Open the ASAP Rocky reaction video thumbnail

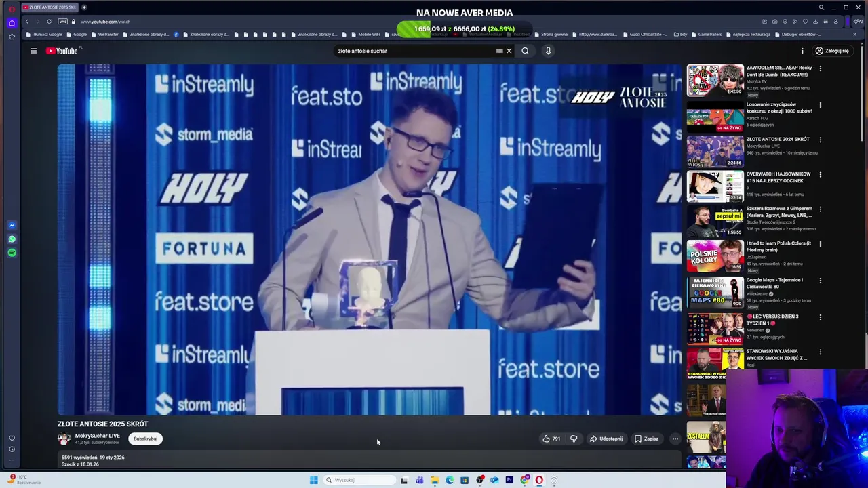coord(715,80)
